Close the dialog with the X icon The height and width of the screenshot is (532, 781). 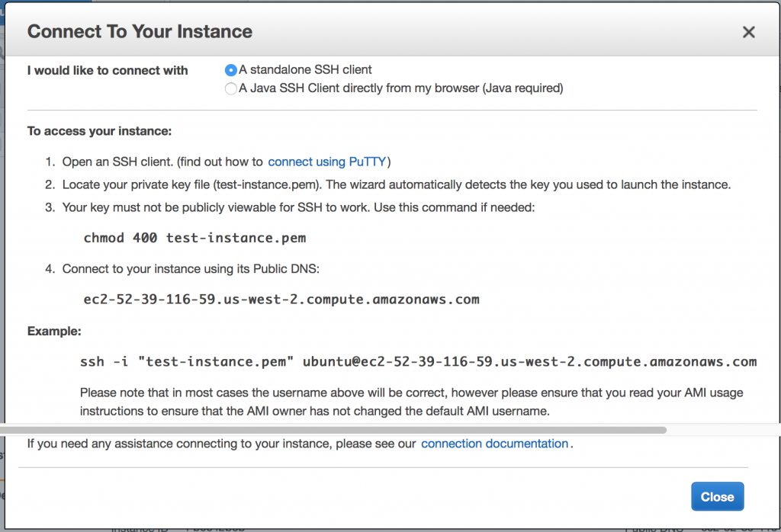[x=748, y=32]
